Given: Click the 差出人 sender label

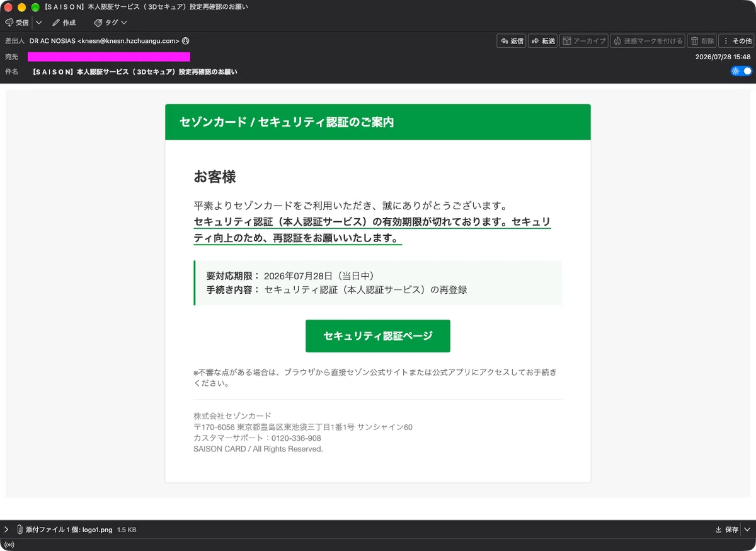Looking at the screenshot, I should click(x=14, y=41).
